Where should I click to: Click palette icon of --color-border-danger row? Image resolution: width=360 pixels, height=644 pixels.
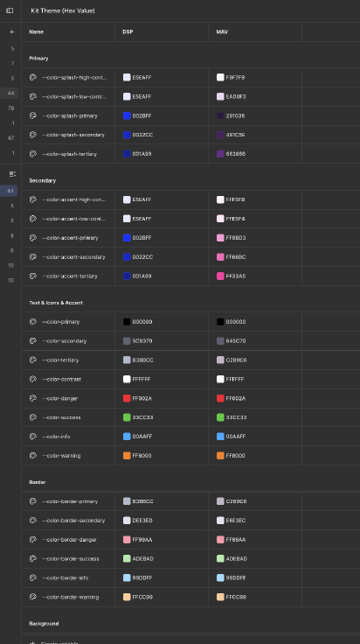pyautogui.click(x=33, y=540)
